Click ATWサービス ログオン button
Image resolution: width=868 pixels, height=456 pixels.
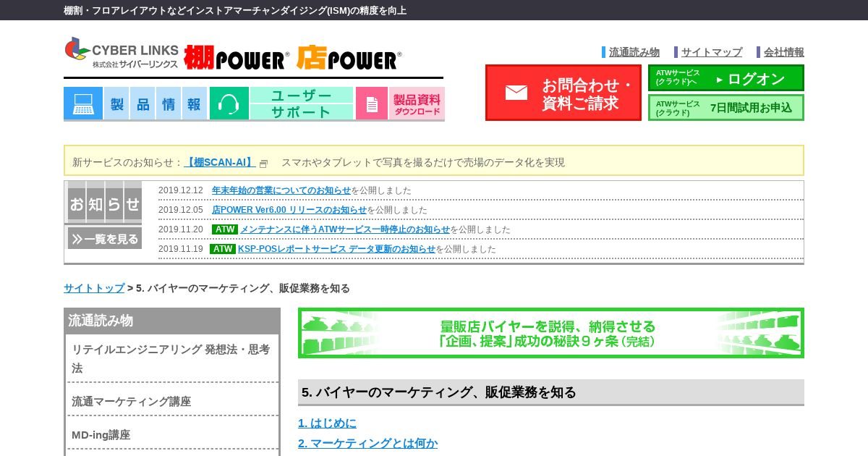coord(726,78)
